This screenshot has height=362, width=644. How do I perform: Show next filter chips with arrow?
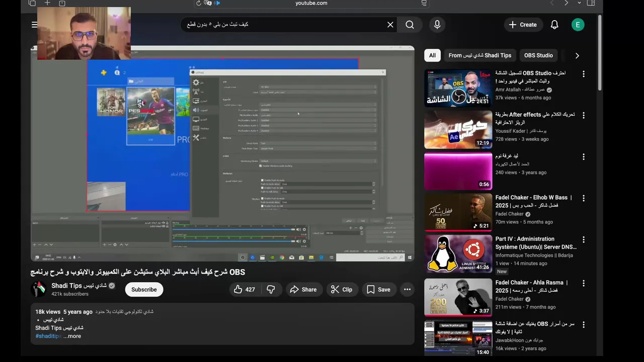(x=577, y=55)
